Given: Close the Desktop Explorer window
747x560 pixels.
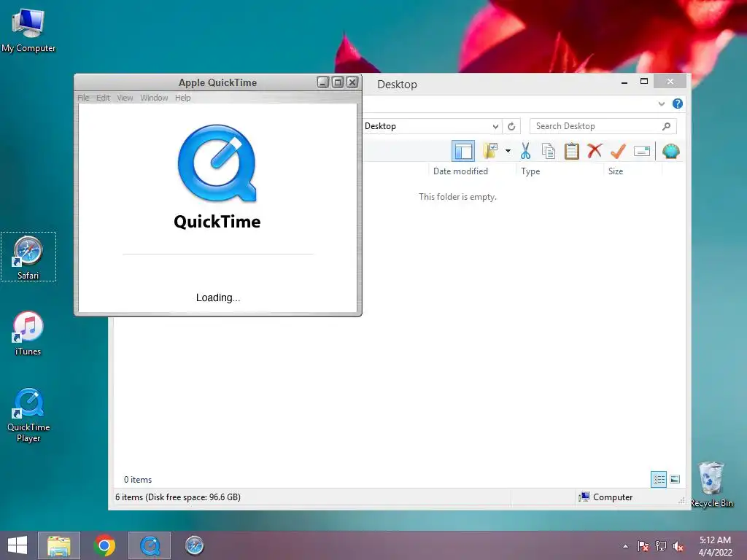Looking at the screenshot, I should 670,82.
